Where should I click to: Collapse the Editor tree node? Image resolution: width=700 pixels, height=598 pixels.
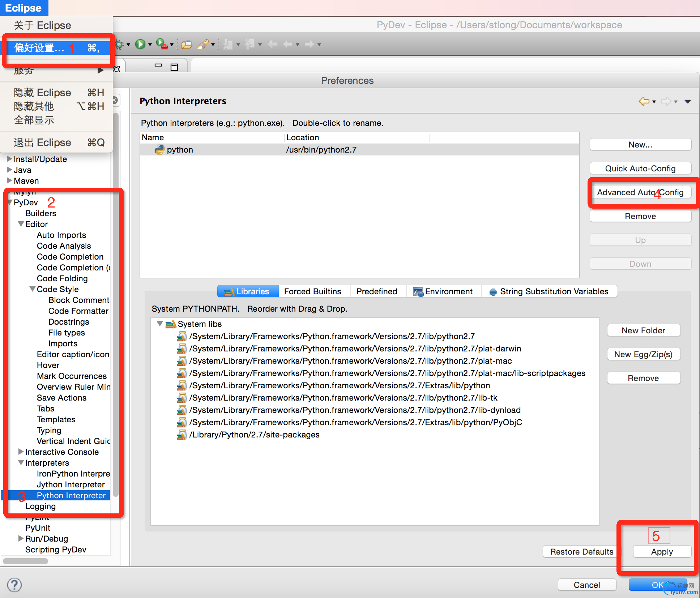point(21,224)
